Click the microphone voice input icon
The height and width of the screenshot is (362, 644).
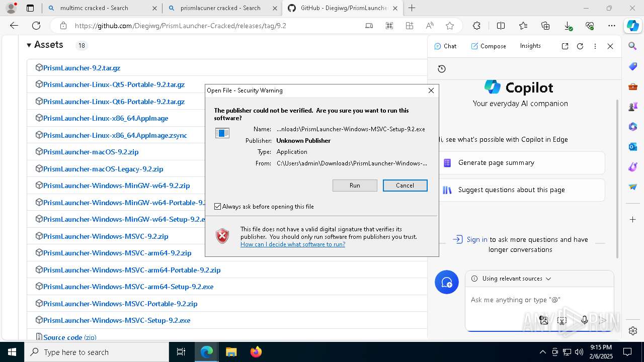click(585, 320)
